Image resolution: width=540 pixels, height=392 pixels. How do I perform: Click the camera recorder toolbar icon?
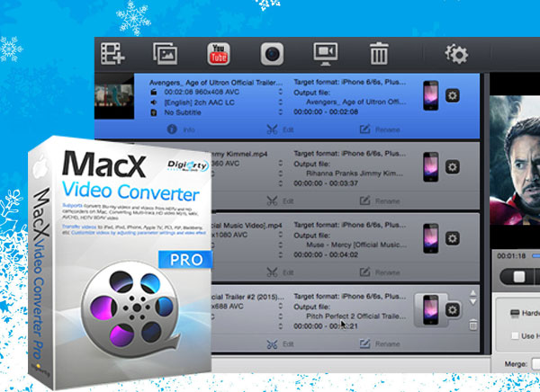point(272,54)
